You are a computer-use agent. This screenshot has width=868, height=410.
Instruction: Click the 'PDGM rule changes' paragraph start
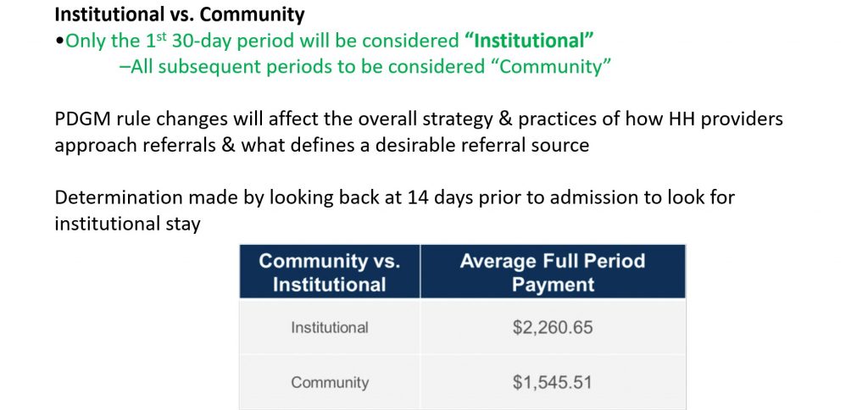(142, 119)
